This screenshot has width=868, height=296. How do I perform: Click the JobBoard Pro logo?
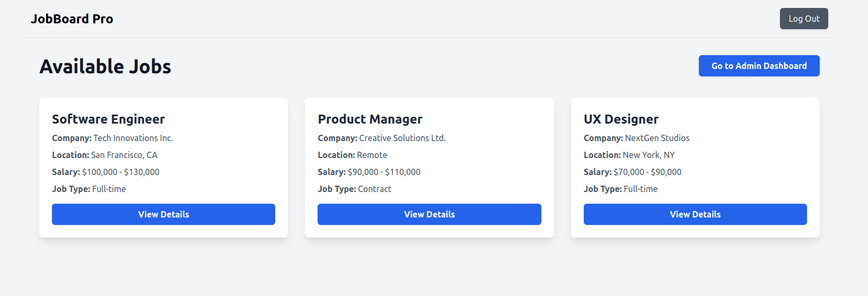[x=72, y=19]
